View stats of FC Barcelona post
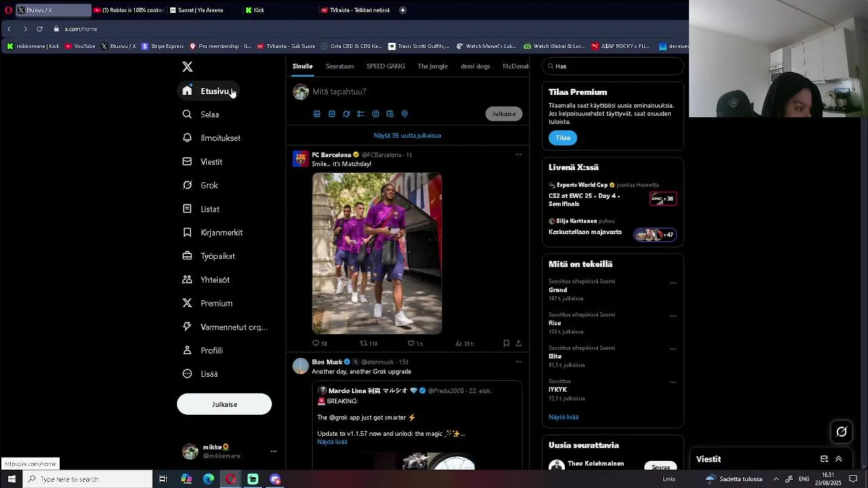The image size is (868, 488). [x=465, y=344]
